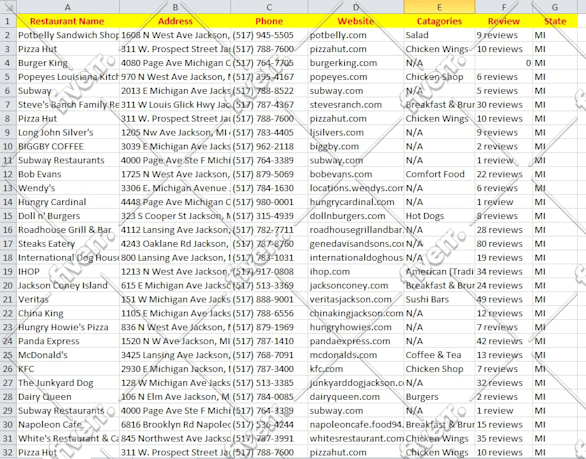Select phone cell '(517) 945-5505'
This screenshot has width=586, height=459.
(x=269, y=35)
